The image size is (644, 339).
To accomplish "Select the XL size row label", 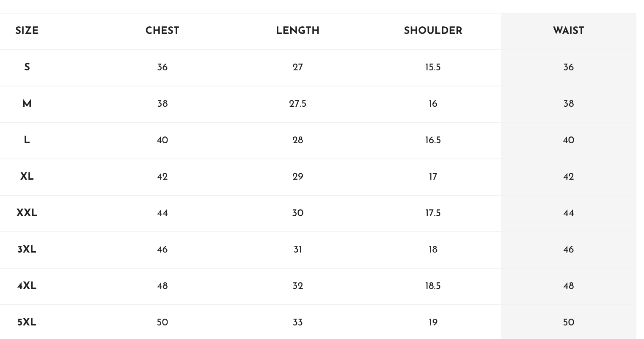I will (27, 177).
